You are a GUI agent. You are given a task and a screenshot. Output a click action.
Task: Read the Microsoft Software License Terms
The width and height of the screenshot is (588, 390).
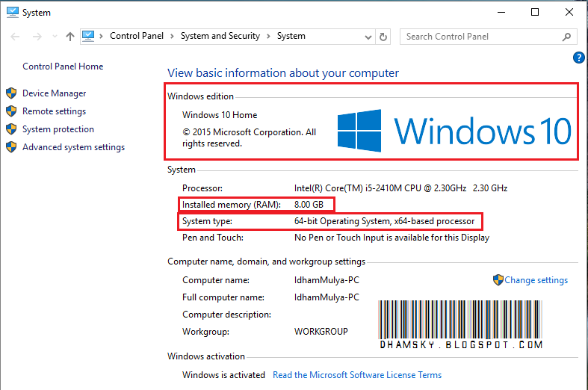coord(357,375)
